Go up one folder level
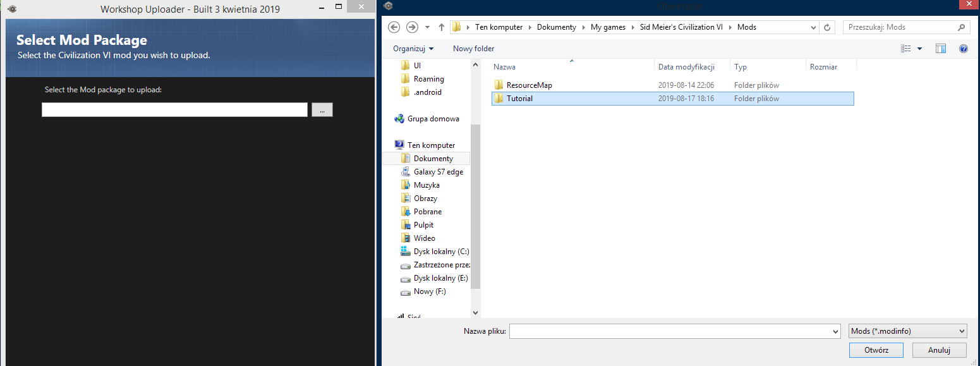Viewport: 980px width, 366px height. 441,27
